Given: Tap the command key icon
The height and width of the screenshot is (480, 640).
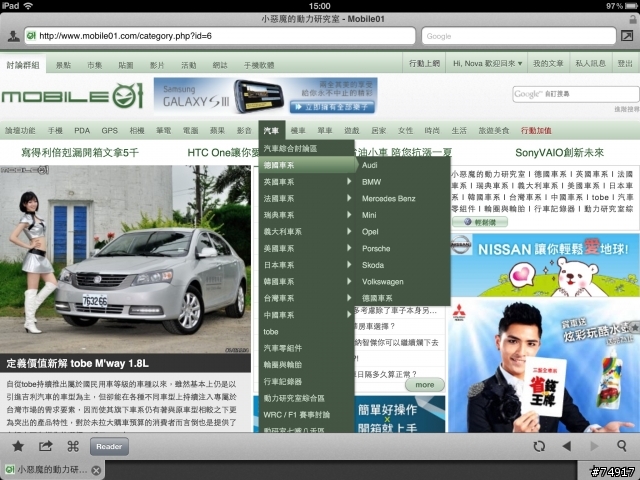Looking at the screenshot, I should point(73,446).
